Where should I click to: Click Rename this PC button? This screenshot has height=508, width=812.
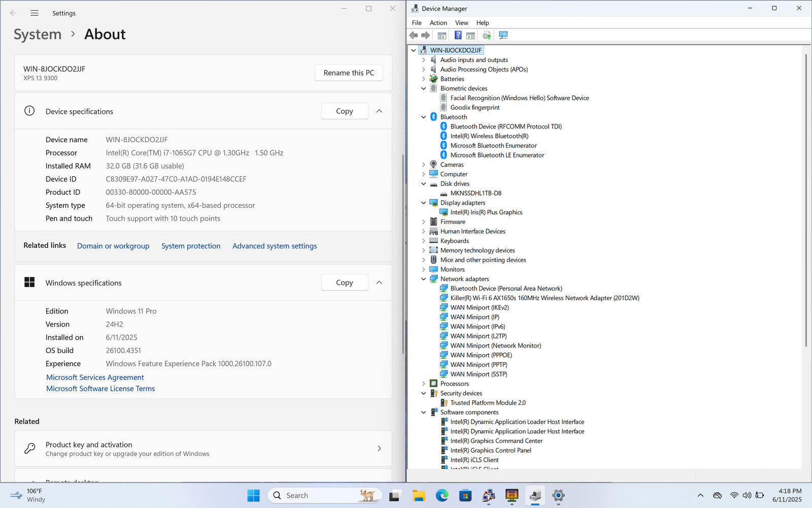(x=349, y=73)
